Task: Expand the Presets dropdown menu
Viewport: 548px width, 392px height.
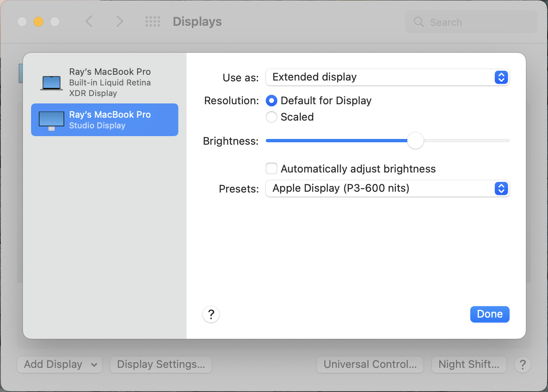Action: [x=387, y=188]
